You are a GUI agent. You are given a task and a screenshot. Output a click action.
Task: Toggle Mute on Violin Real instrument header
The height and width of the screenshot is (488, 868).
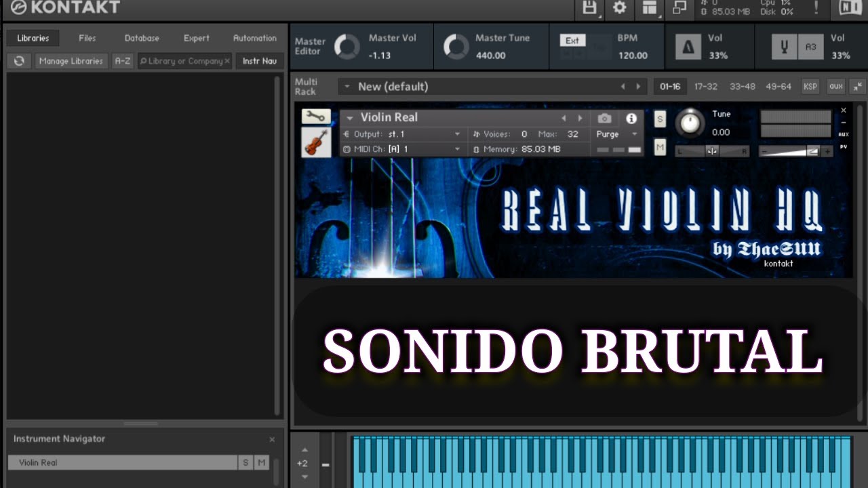pos(660,146)
